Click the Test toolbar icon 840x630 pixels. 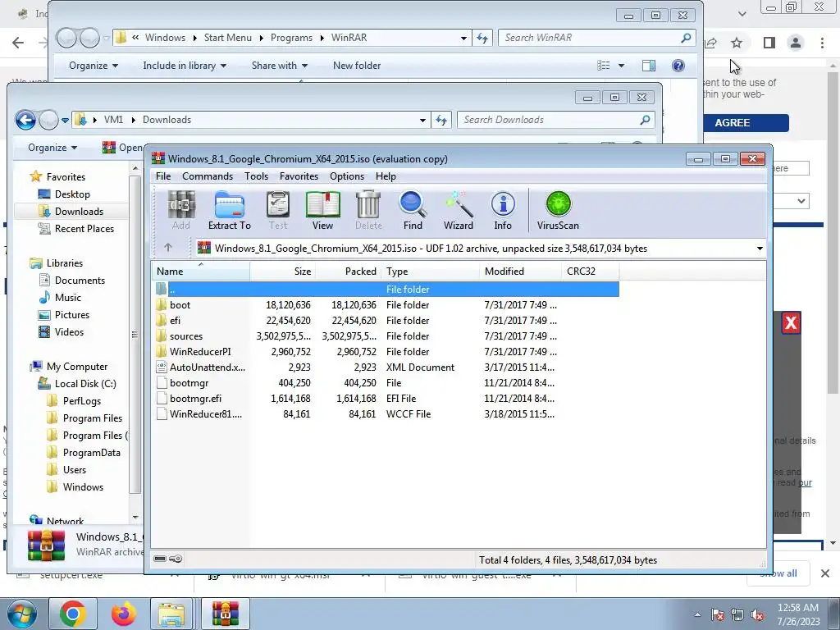pyautogui.click(x=278, y=211)
